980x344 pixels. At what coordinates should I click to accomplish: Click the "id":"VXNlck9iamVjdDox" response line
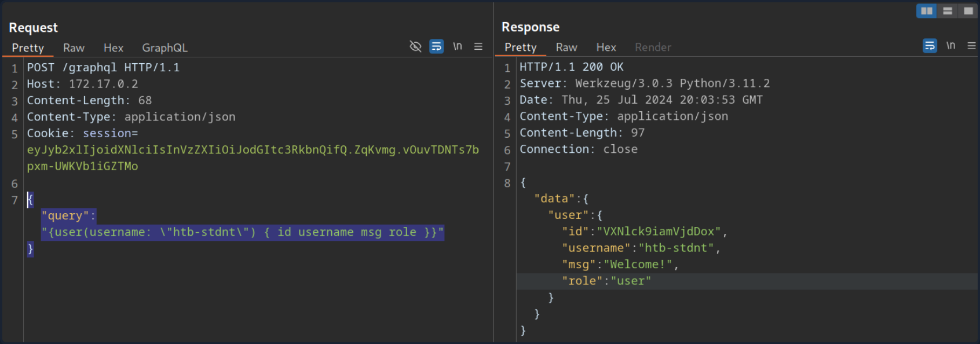[644, 232]
